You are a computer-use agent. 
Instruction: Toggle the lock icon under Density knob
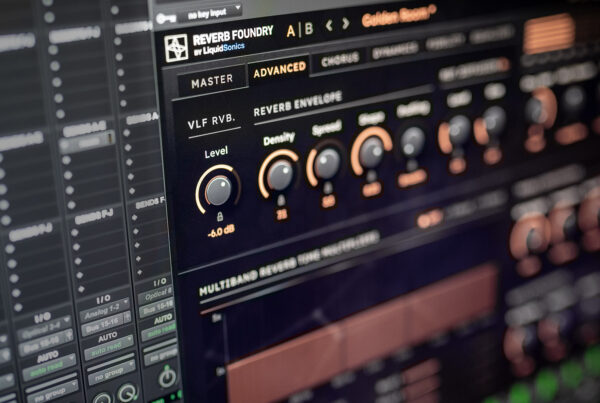tap(281, 200)
